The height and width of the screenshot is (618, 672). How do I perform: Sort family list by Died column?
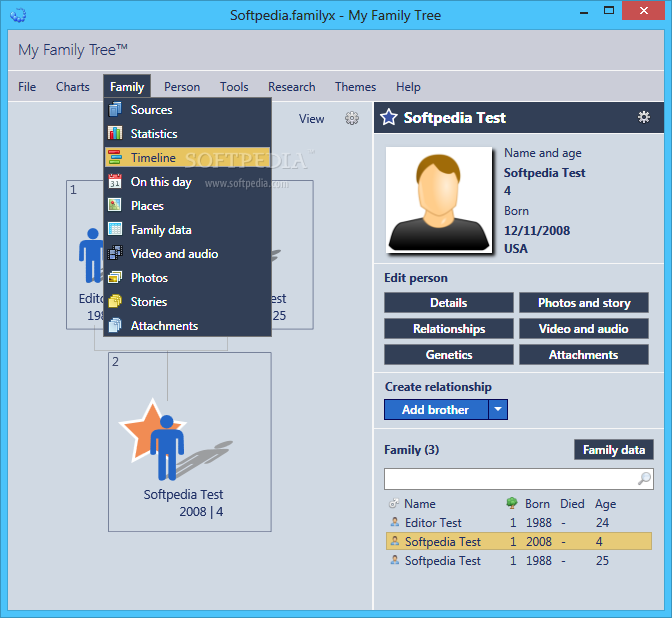click(x=572, y=504)
